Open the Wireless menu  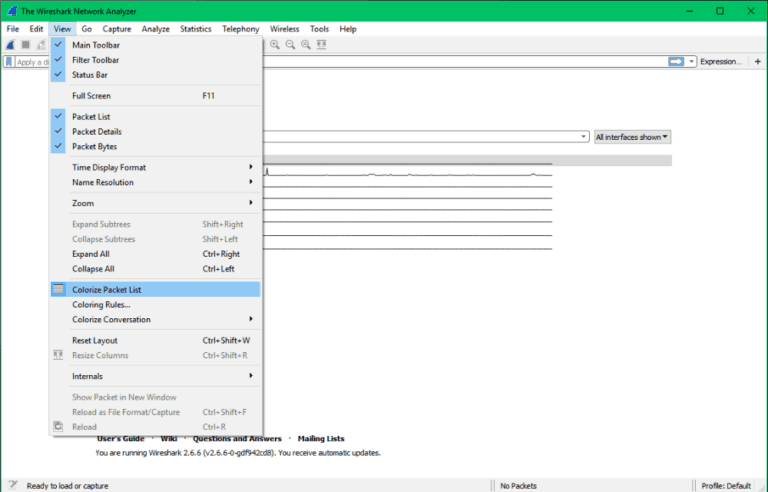pos(285,29)
